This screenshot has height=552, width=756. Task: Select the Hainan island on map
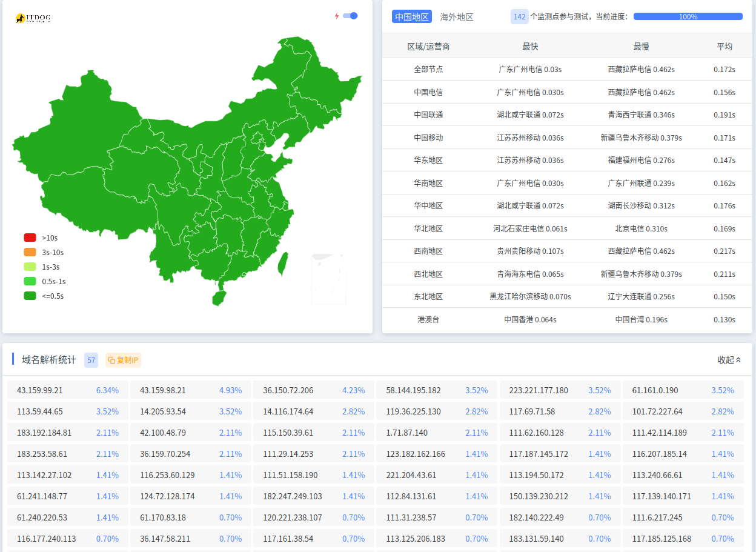[219, 298]
